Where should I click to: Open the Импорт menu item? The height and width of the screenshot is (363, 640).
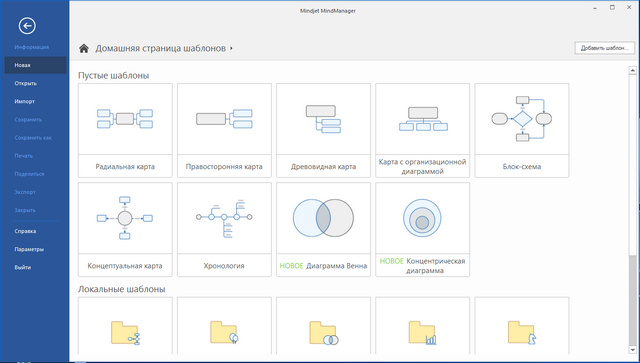pos(24,102)
